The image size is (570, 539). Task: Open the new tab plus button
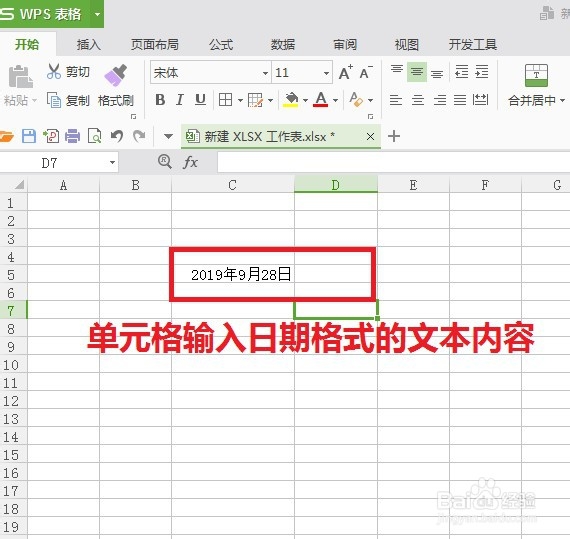coord(394,136)
